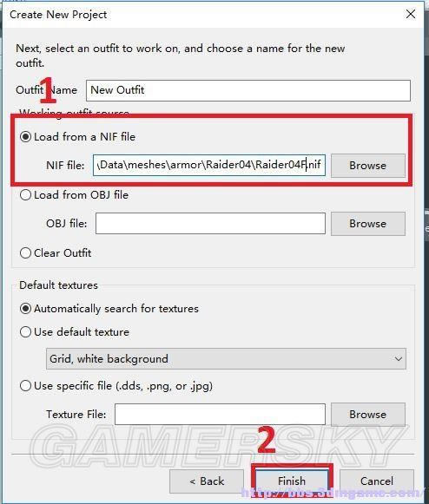Click into the Outfit Name field
The height and width of the screenshot is (504, 429).
248,90
